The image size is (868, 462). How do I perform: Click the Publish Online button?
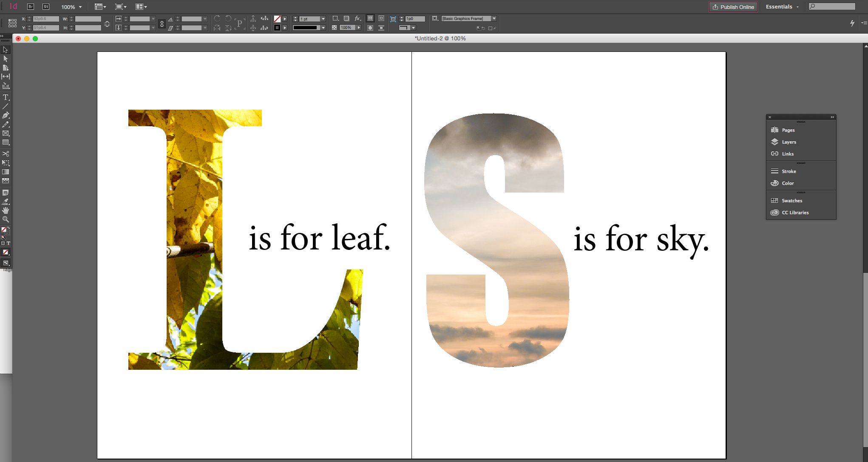point(733,7)
